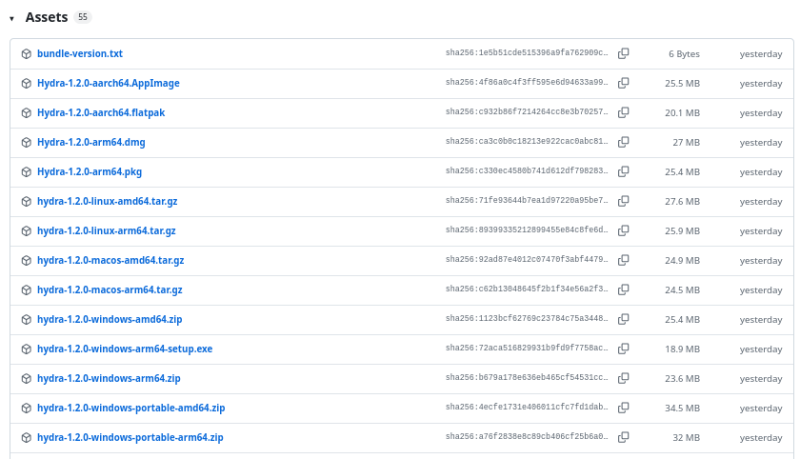This screenshot has height=459, width=800.
Task: Click package icon beside hydra-1.2.0-macos-arm64.tar.gz
Action: point(27,290)
